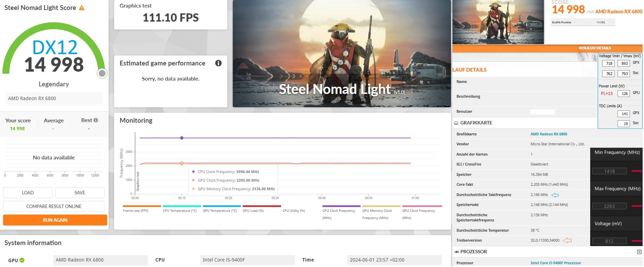Open the Estimated game performance info icon
The height and width of the screenshot is (267, 644).
[218, 63]
